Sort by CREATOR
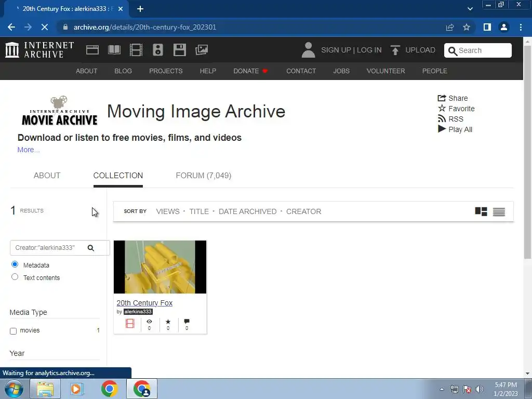This screenshot has height=399, width=532. 303,211
